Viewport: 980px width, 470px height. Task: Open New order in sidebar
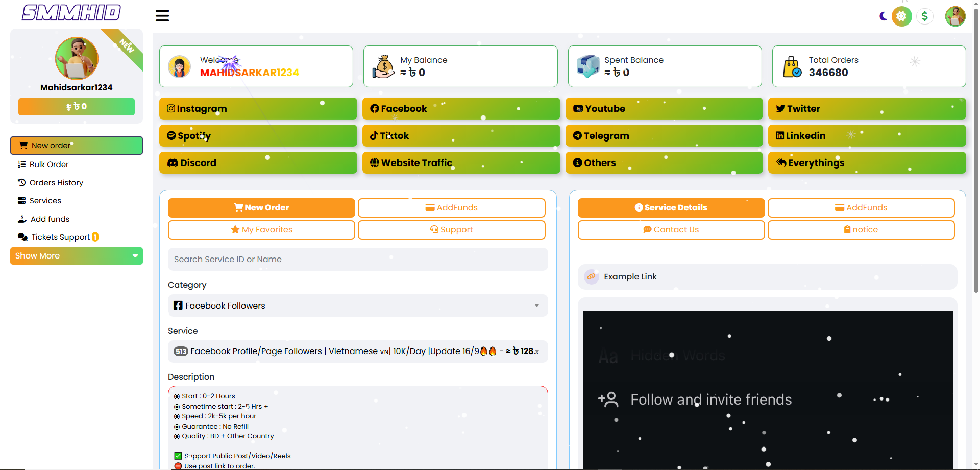tap(77, 146)
